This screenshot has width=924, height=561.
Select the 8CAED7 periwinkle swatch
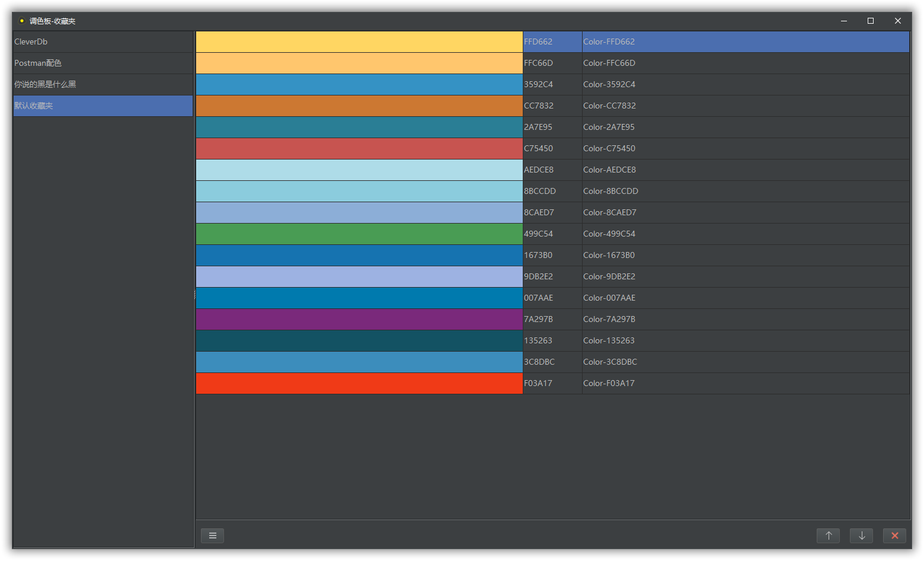(359, 212)
